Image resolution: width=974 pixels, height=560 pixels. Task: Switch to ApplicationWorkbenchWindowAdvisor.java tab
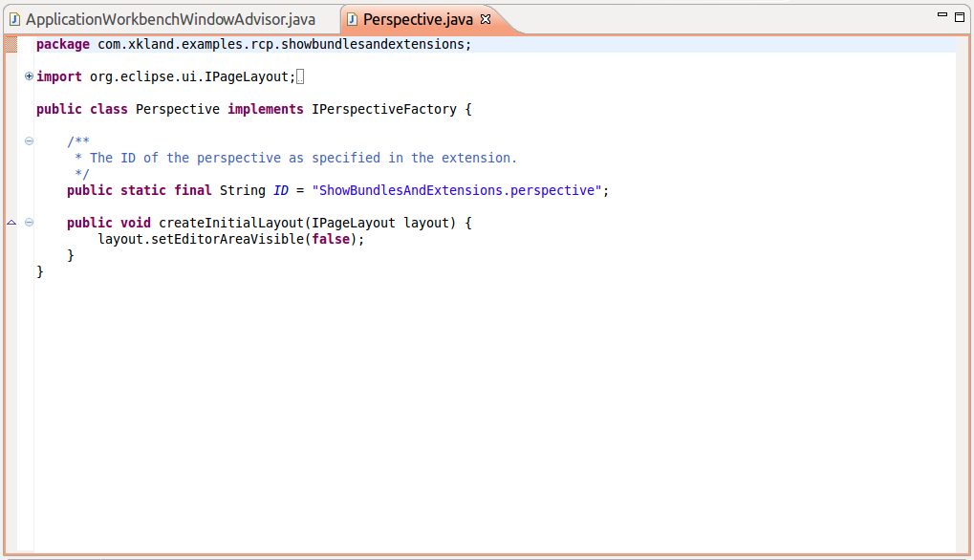tap(170, 19)
